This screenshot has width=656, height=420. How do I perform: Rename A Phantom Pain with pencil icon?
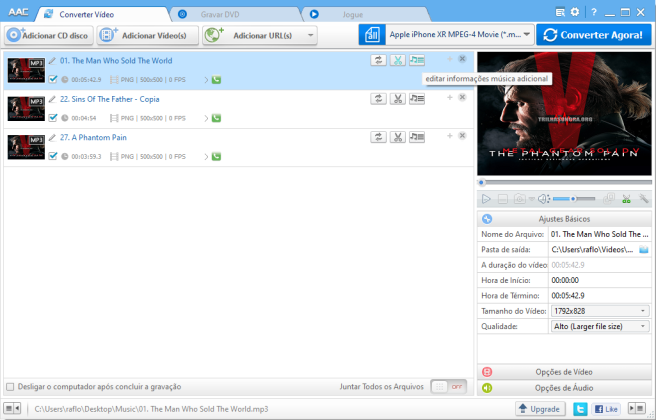(x=52, y=138)
